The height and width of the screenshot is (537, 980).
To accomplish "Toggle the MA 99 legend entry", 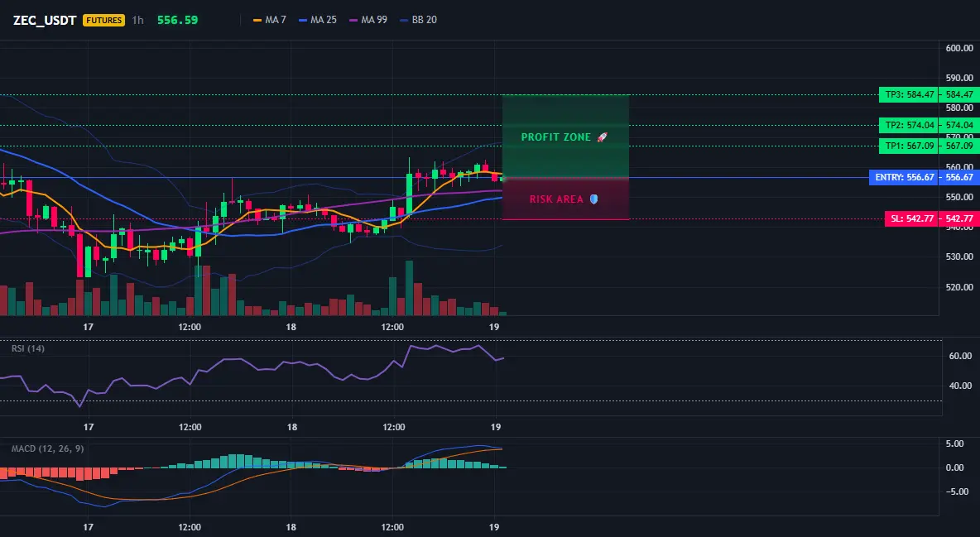I will click(x=368, y=20).
